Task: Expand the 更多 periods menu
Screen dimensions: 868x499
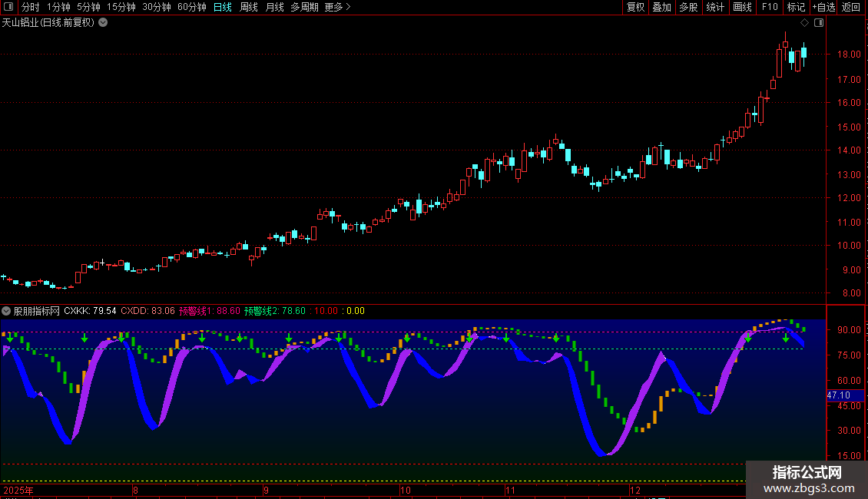Action: coord(337,7)
